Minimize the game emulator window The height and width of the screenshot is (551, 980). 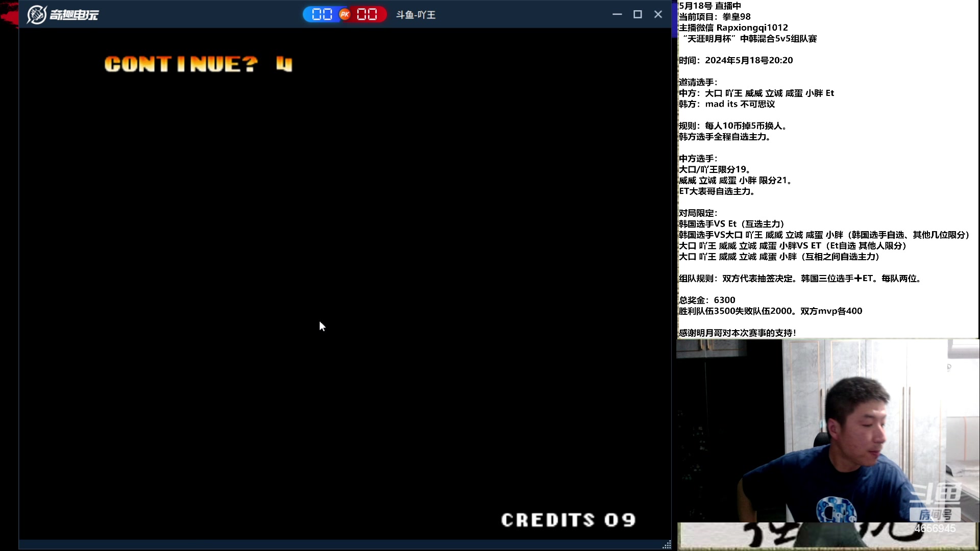tap(617, 14)
